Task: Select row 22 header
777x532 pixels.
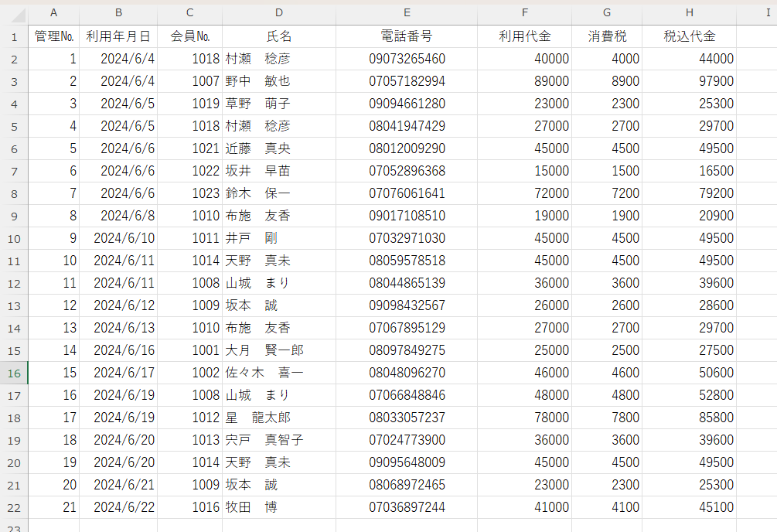Action: tap(14, 507)
